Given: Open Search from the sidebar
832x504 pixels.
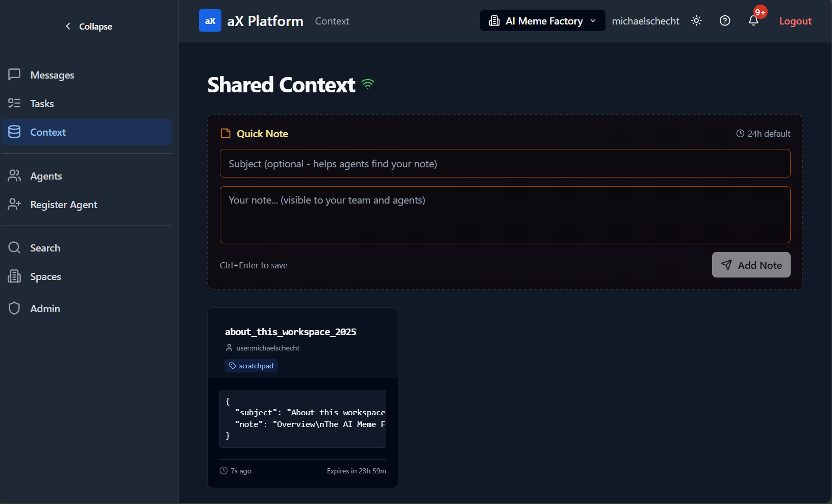Looking at the screenshot, I should coord(45,247).
